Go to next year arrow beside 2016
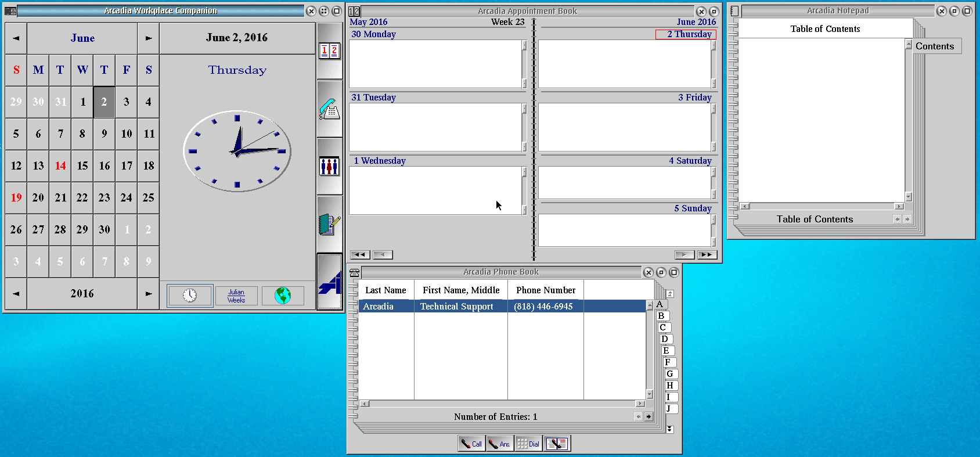 click(x=149, y=294)
